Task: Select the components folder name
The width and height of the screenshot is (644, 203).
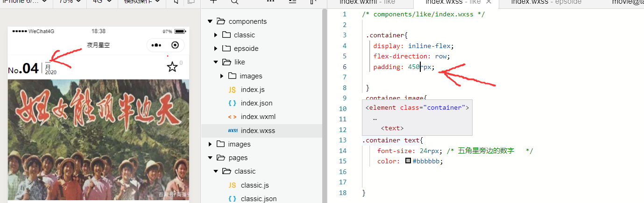Action: 248,21
